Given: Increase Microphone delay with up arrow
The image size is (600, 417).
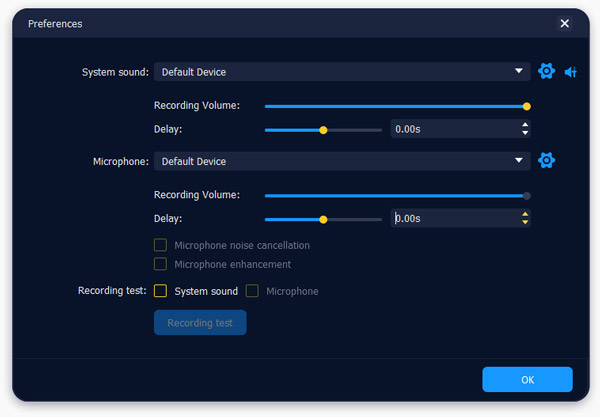Looking at the screenshot, I should click(x=526, y=214).
